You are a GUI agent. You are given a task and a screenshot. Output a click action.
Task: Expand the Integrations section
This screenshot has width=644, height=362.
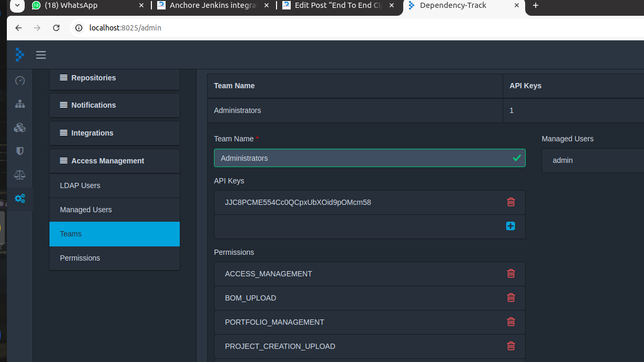pos(114,133)
